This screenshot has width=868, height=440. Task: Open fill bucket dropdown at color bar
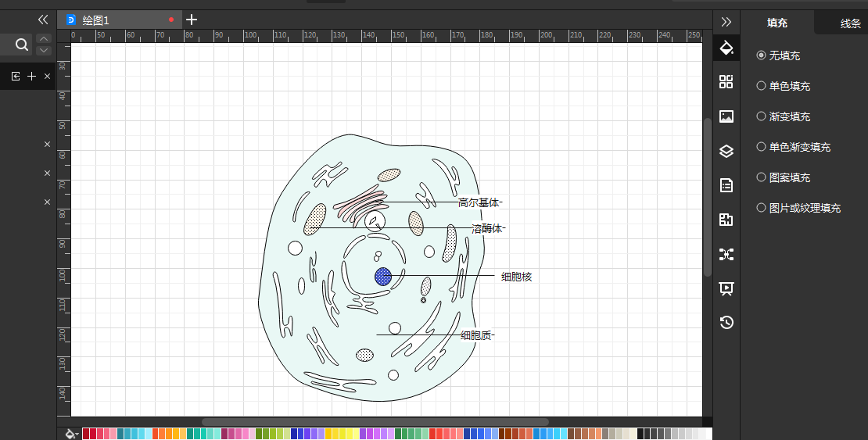73,434
